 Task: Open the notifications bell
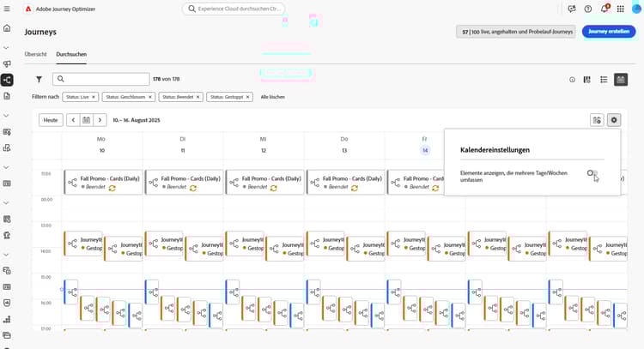point(605,9)
